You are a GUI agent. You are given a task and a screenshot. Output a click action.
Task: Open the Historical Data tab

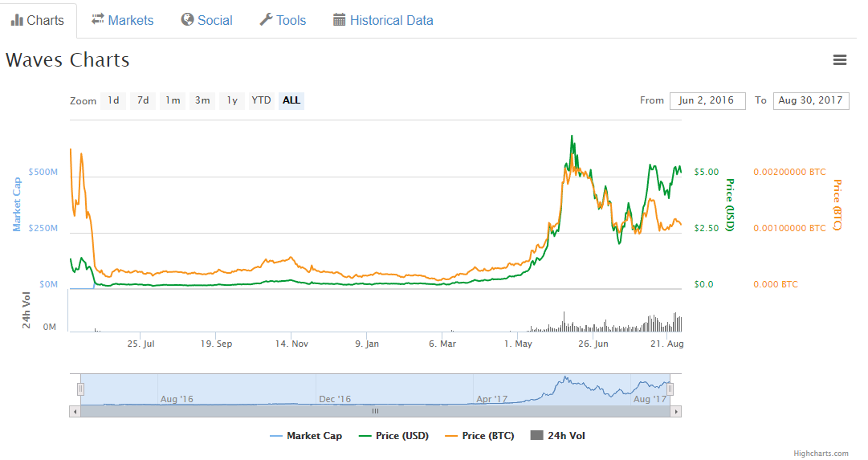pyautogui.click(x=383, y=21)
